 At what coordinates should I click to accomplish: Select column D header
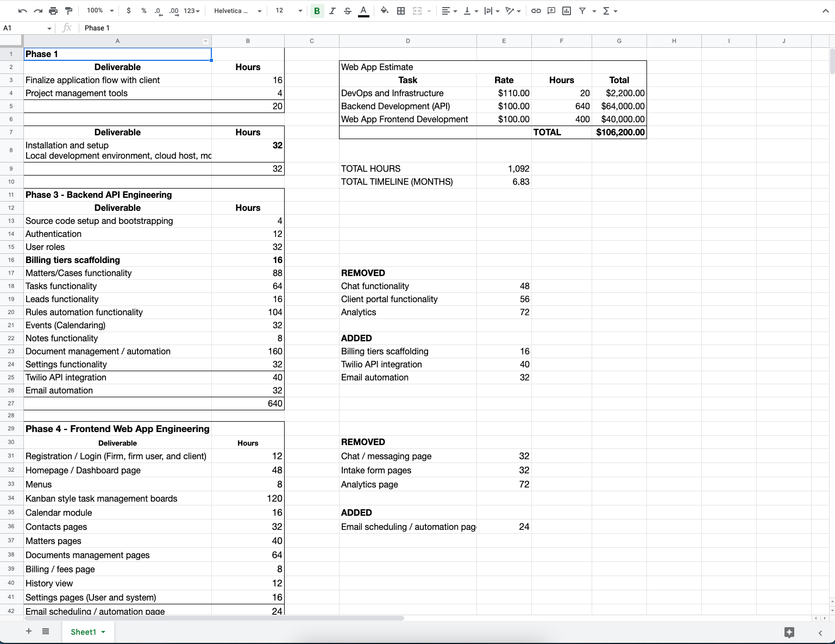(408, 41)
